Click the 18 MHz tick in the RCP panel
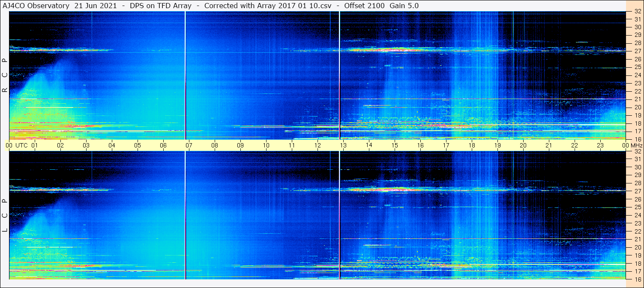The width and height of the screenshot is (644, 288). coord(637,123)
